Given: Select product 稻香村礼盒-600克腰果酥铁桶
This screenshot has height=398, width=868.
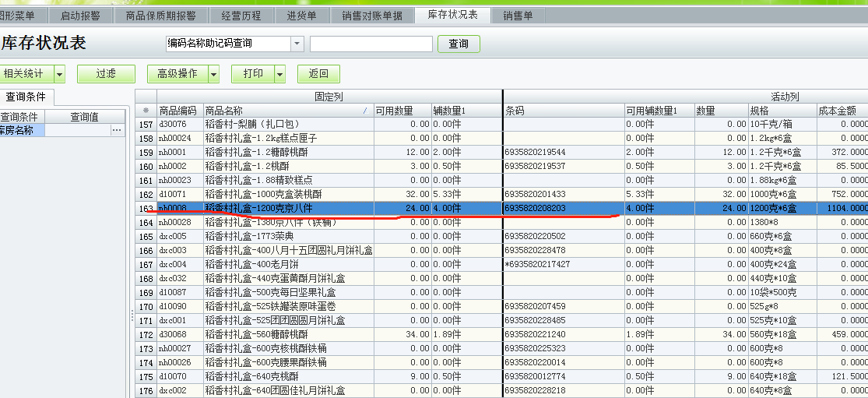Looking at the screenshot, I should click(265, 362).
